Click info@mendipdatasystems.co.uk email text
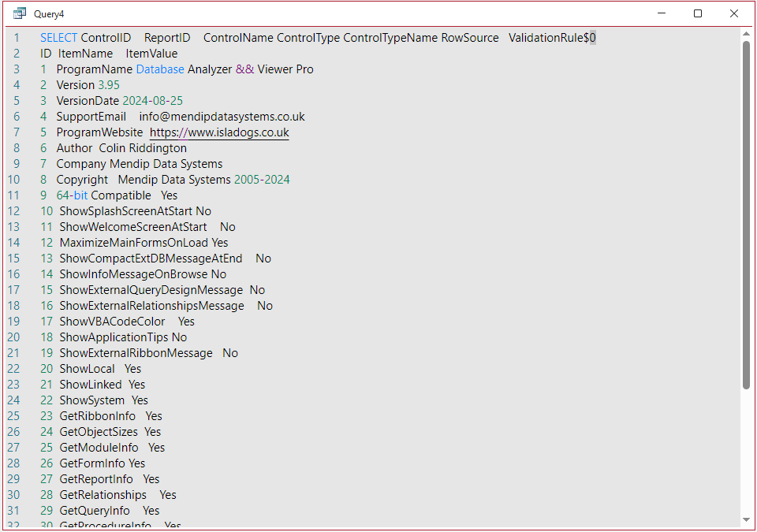Image resolution: width=757 pixels, height=532 pixels. [x=222, y=117]
